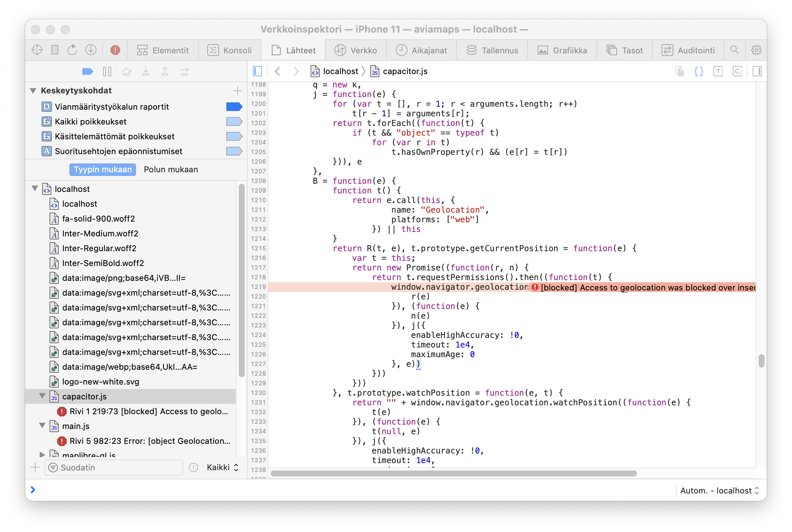
Task: Select data:image/webp;base64 resource
Action: pos(131,367)
